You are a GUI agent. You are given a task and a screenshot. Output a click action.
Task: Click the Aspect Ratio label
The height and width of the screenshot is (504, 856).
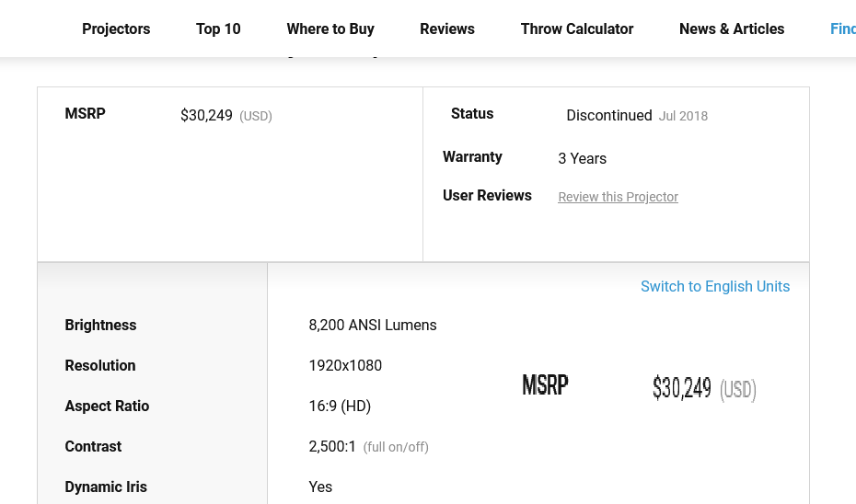[107, 406]
